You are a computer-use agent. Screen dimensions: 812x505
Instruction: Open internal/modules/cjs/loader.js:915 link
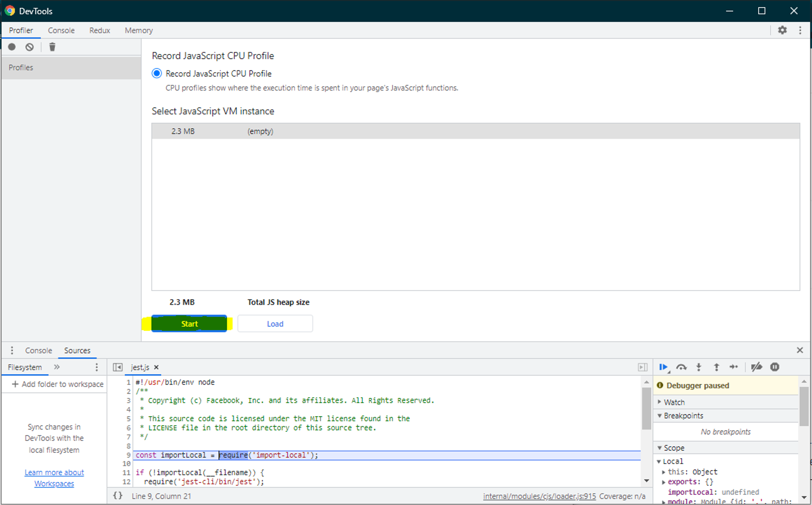539,496
